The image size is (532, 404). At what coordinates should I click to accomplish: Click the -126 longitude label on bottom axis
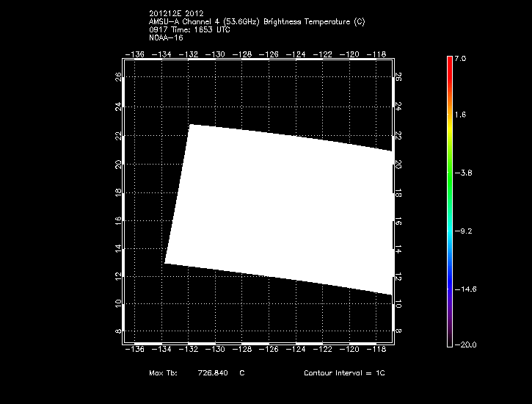coord(271,350)
